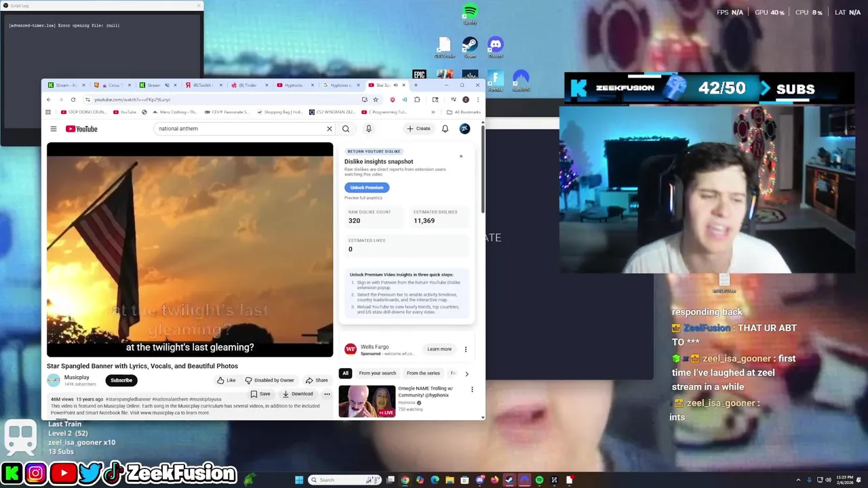Open Chrome from the taskbar

(x=405, y=480)
